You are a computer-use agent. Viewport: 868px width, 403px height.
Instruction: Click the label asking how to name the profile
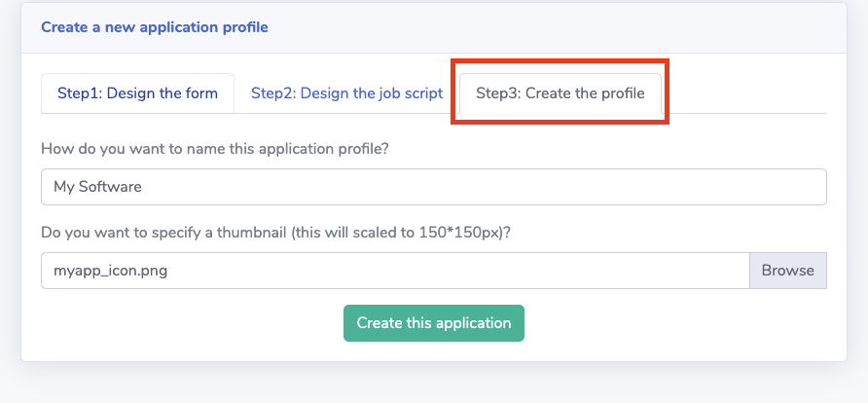click(214, 149)
